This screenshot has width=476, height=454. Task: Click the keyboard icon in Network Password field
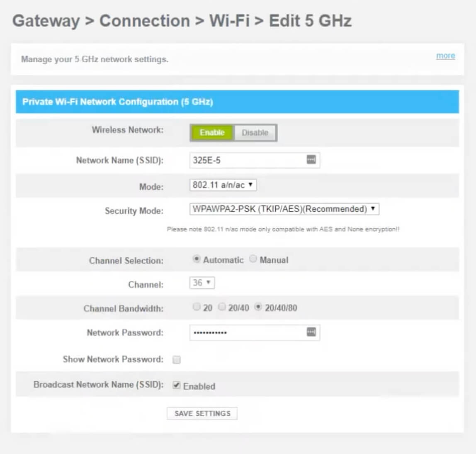[x=311, y=332]
